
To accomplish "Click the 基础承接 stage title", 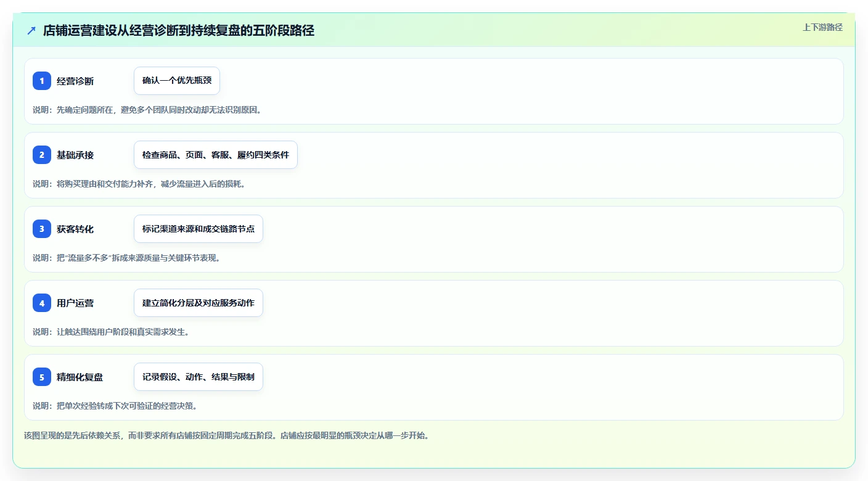I will (75, 155).
